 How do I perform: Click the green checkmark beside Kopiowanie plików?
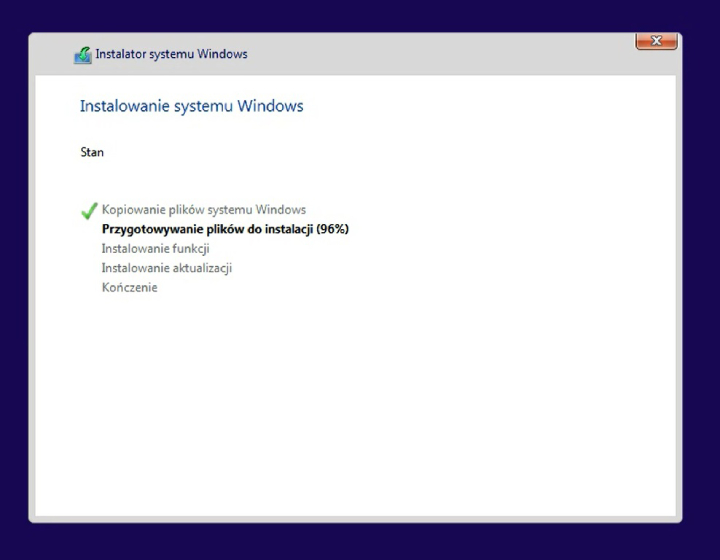[x=89, y=211]
